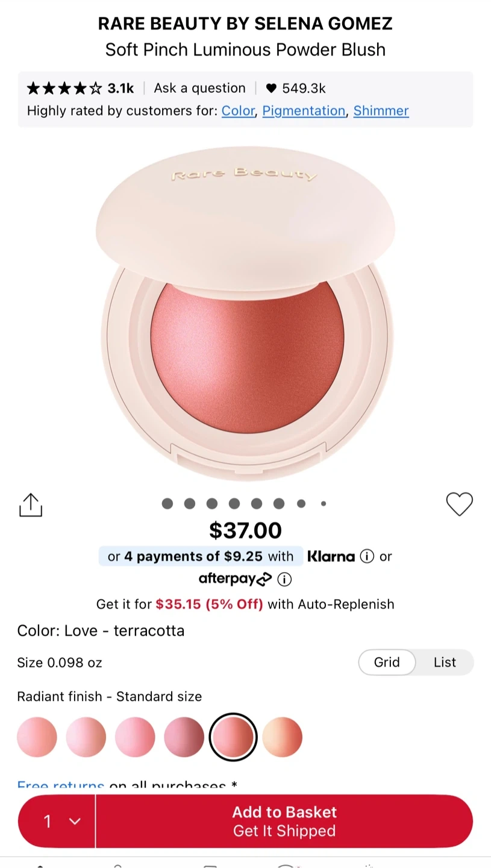The height and width of the screenshot is (868, 491).
Task: Open the star rating with 3.1k reviews
Action: (80, 88)
